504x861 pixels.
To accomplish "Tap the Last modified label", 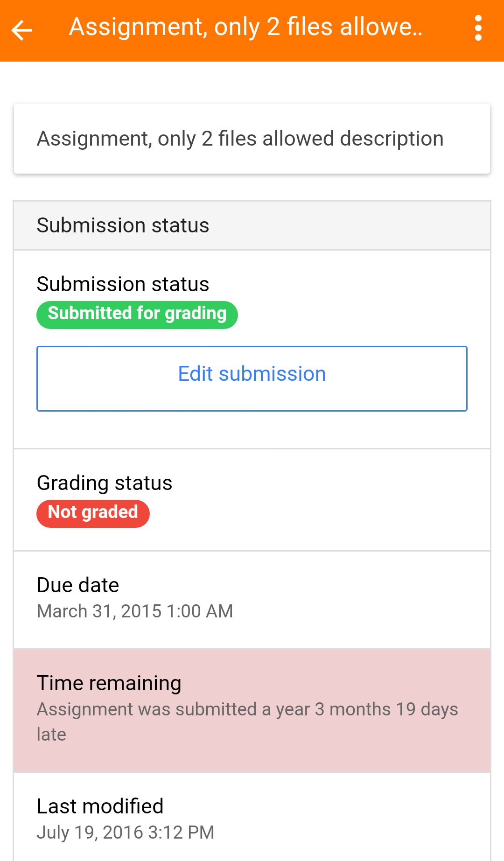I will [x=100, y=806].
